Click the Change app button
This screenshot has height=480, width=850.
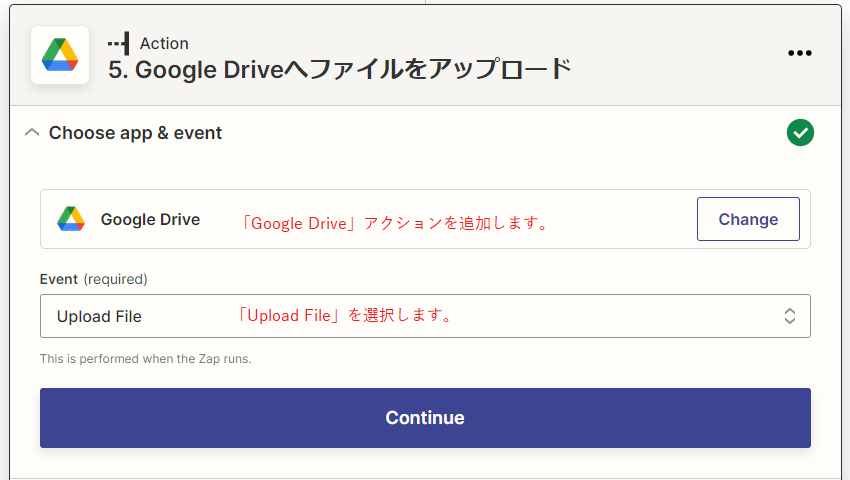tap(748, 219)
